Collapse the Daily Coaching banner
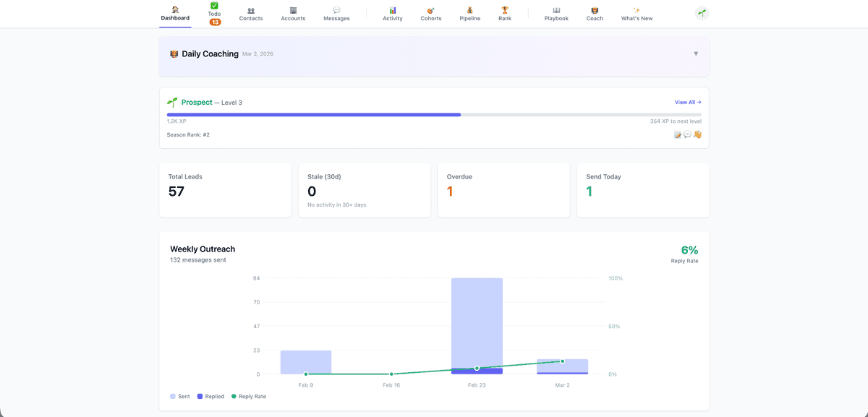The width and height of the screenshot is (868, 417). click(696, 53)
